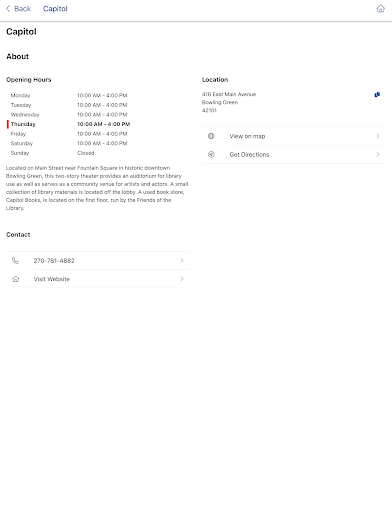The width and height of the screenshot is (392, 512).
Task: Select the address line 416 East Main Avenue
Action: tap(229, 94)
